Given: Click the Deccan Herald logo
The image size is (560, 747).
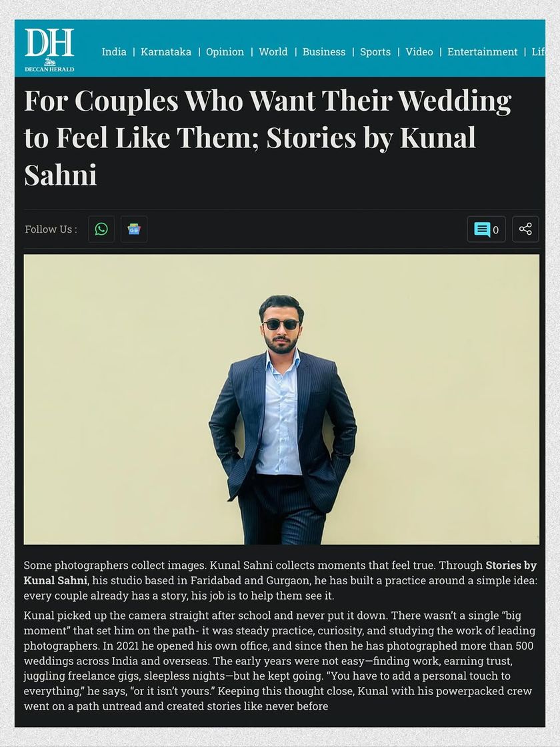Looking at the screenshot, I should [x=49, y=49].
